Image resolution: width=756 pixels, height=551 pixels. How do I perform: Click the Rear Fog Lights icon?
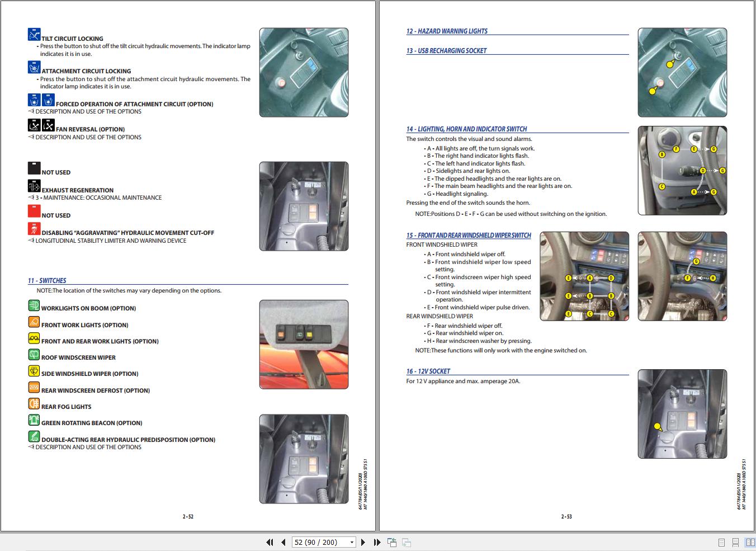click(34, 403)
